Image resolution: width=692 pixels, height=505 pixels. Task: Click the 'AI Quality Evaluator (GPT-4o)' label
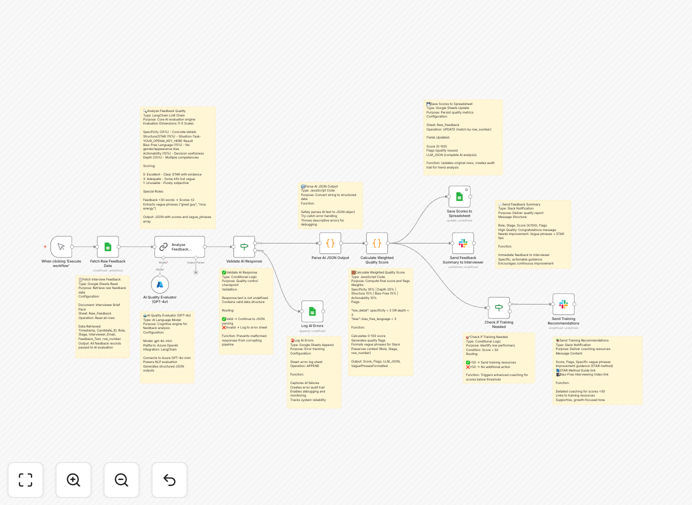tap(160, 299)
